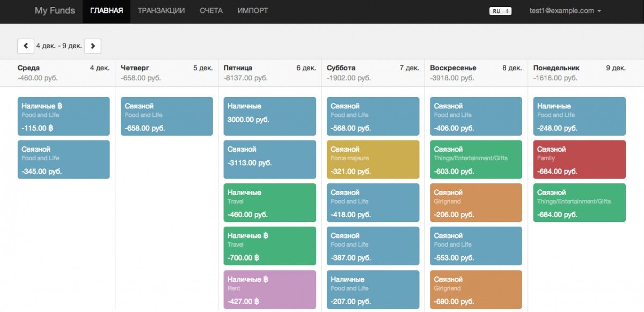Open Girlgriend -206.00 руб. card
The image size is (644, 312).
476,203
